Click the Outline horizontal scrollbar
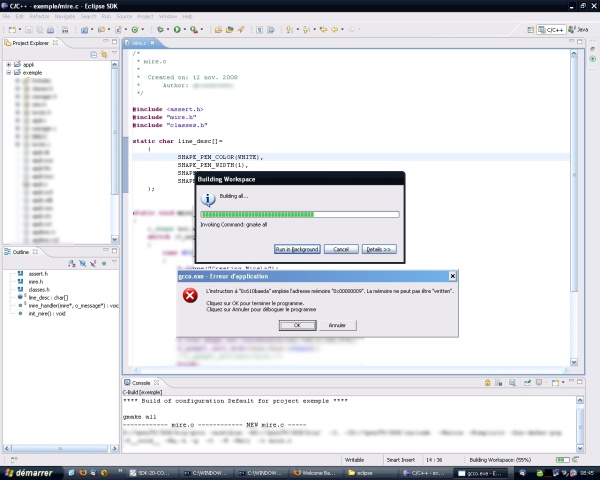This screenshot has width=600, height=480. point(61,448)
